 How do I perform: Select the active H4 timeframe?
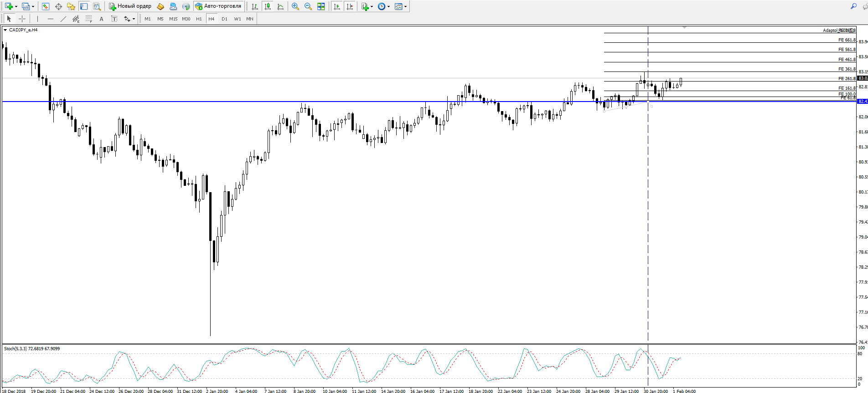tap(212, 19)
